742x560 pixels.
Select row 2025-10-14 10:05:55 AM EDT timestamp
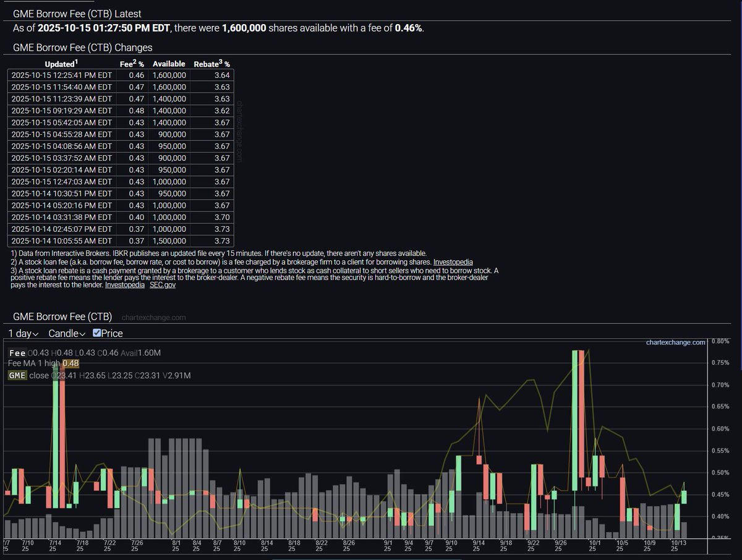click(x=61, y=241)
